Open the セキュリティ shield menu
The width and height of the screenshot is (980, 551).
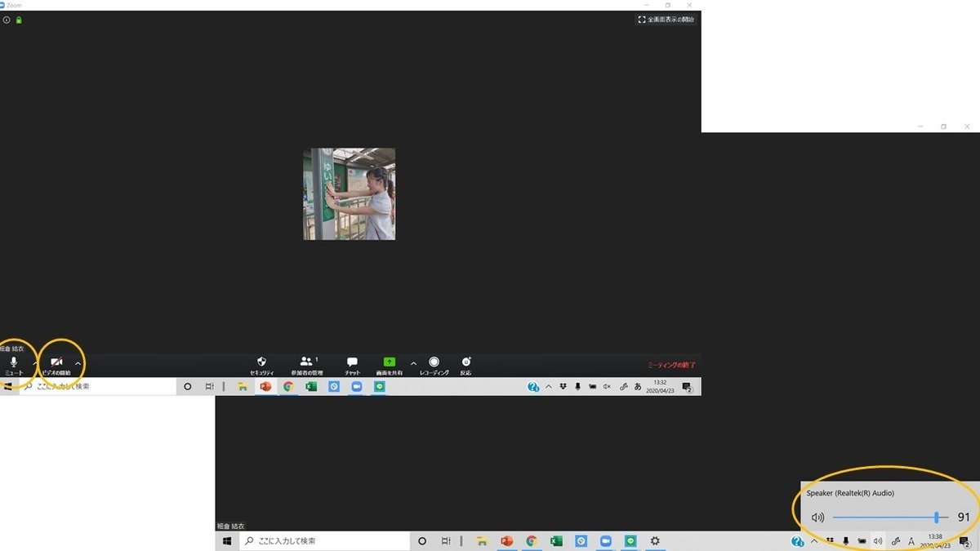click(x=261, y=365)
